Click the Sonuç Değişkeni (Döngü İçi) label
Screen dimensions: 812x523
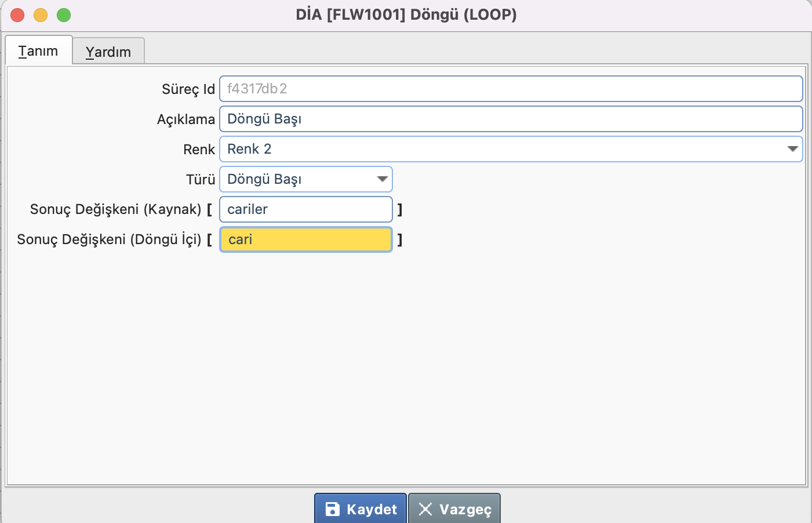[109, 239]
